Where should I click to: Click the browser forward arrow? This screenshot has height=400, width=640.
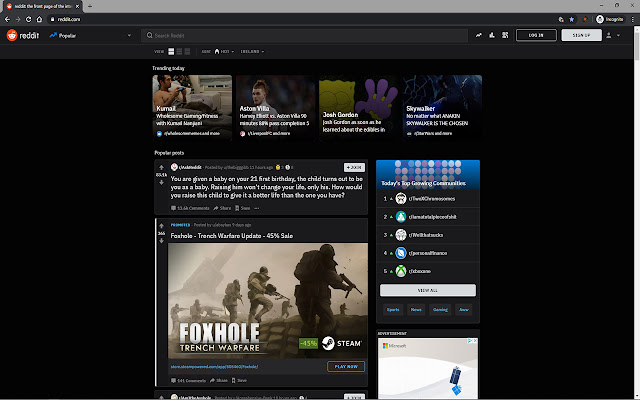(18, 19)
